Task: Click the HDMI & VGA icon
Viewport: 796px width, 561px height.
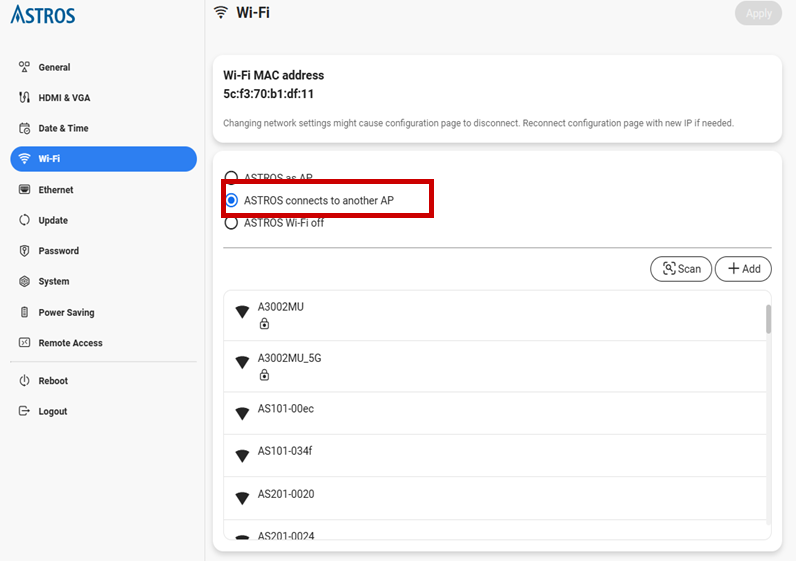Action: pyautogui.click(x=25, y=98)
